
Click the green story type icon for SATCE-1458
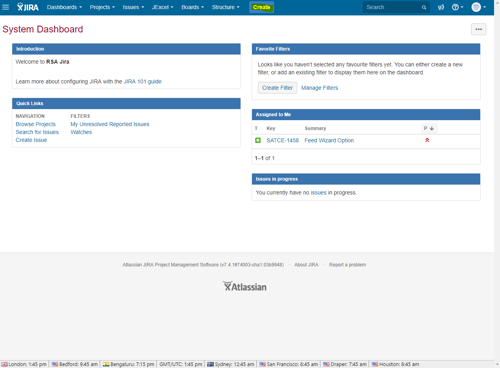pyautogui.click(x=258, y=140)
